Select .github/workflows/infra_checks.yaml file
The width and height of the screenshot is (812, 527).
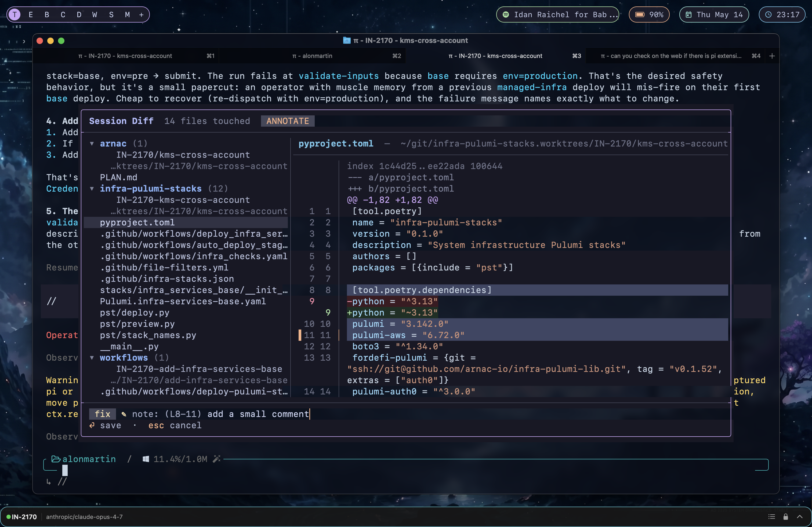point(193,256)
